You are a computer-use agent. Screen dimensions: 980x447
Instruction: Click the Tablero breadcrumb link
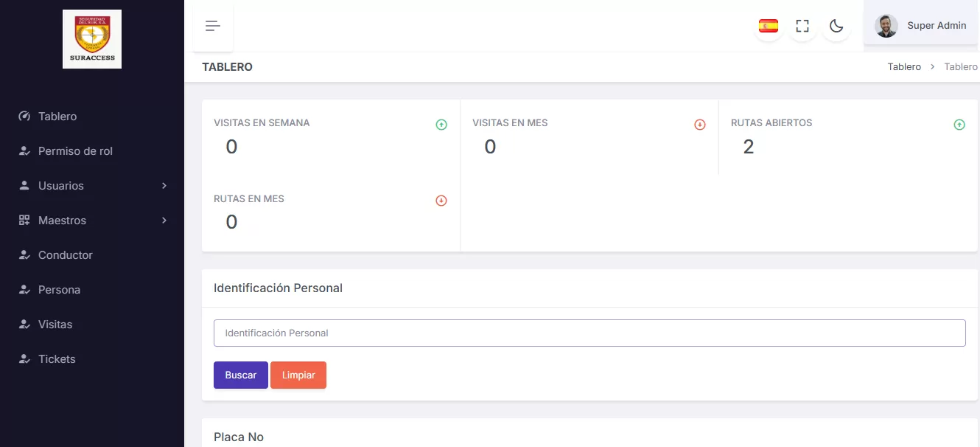pos(904,67)
